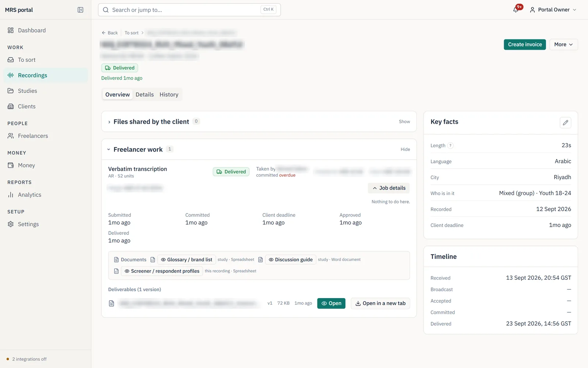The image size is (588, 368).
Task: Show files shared by client
Action: pos(404,122)
